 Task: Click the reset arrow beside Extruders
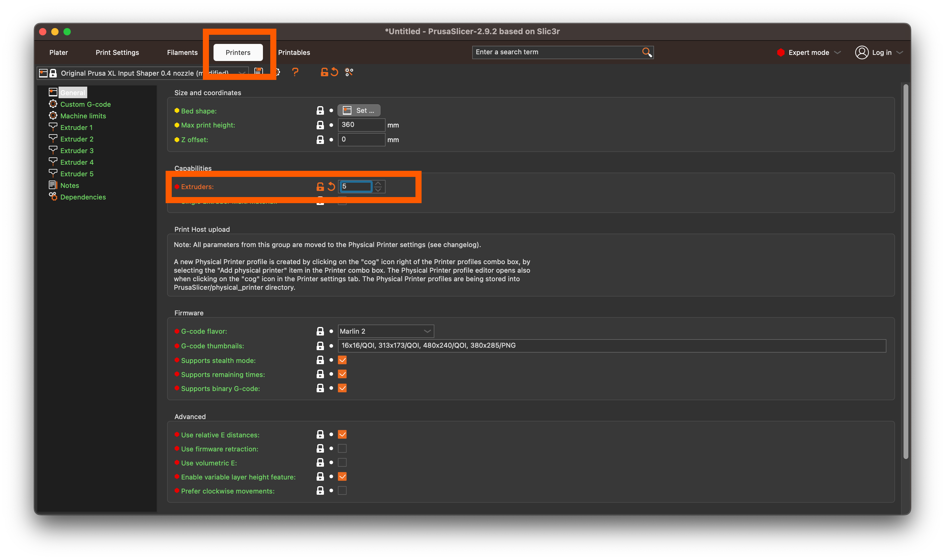(x=331, y=186)
